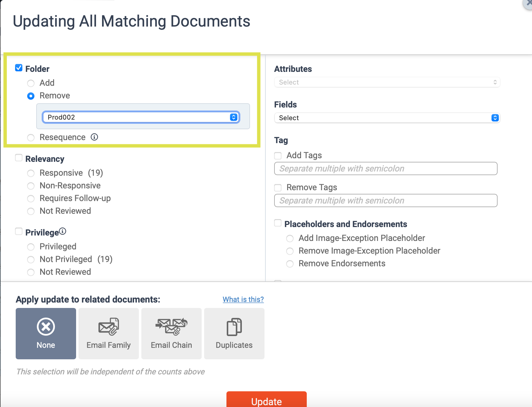Click the Email Family envelope icon
Screen dimensions: 532x407
point(109,326)
